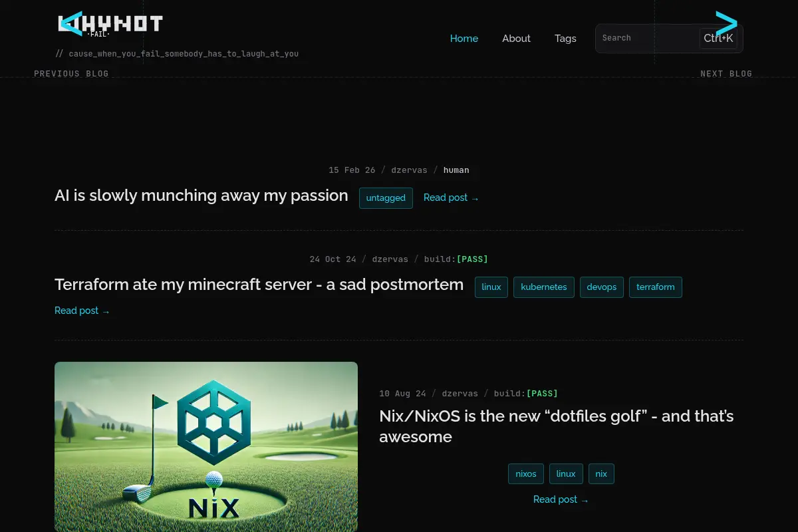Image resolution: width=798 pixels, height=532 pixels.
Task: Open the About navigation item
Action: pos(516,39)
